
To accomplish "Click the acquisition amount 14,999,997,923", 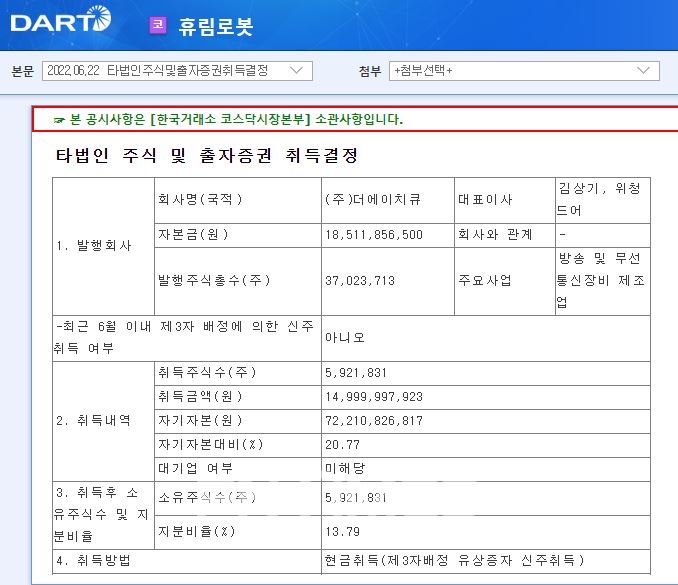I will tap(374, 396).
